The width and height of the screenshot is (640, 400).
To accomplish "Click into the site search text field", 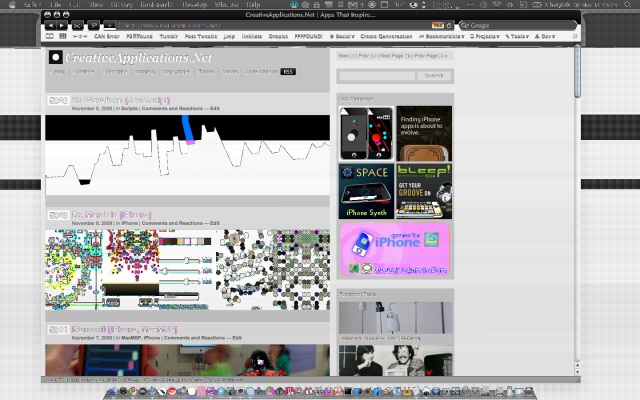I will coord(377,76).
